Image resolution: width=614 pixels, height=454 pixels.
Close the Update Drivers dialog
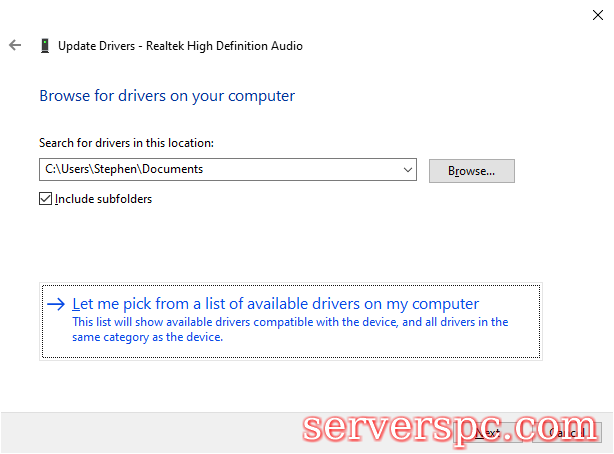(597, 15)
